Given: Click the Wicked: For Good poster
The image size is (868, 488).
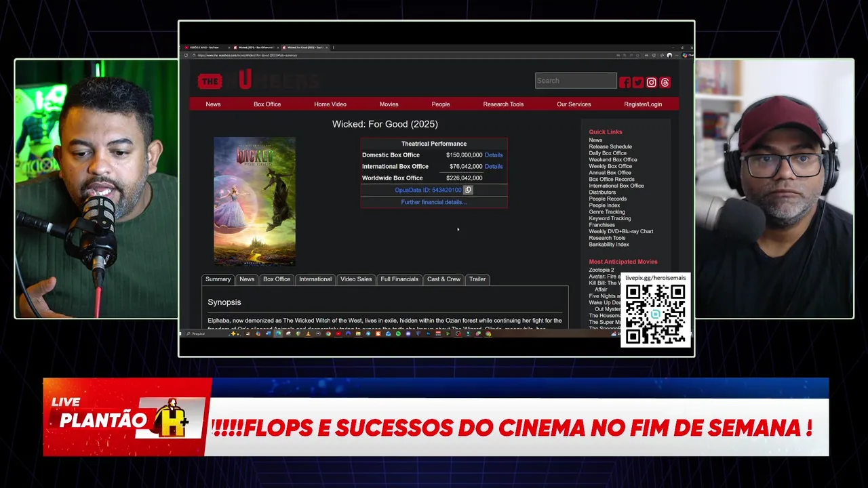Looking at the screenshot, I should click(254, 201).
